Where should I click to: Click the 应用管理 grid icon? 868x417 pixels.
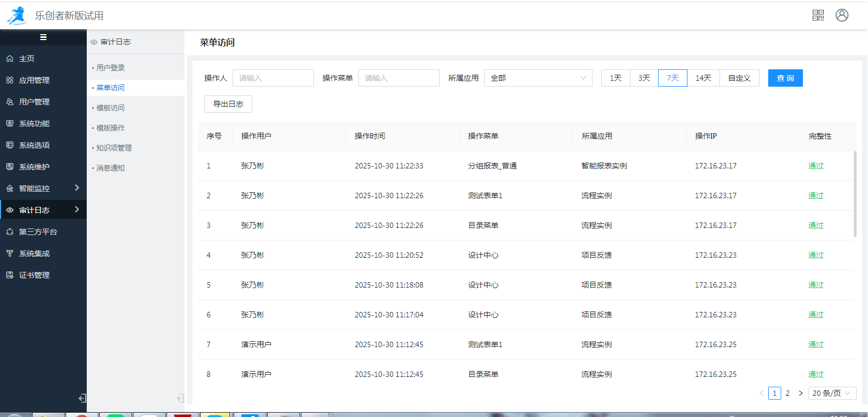click(x=10, y=80)
